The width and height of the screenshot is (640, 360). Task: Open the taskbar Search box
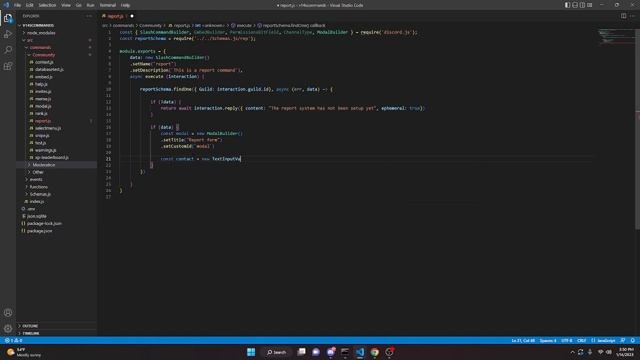(277, 352)
